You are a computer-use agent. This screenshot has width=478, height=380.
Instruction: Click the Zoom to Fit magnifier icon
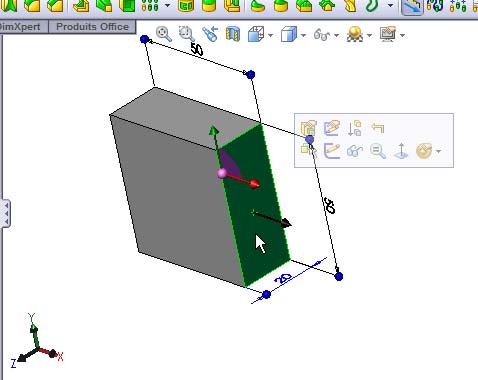point(164,34)
